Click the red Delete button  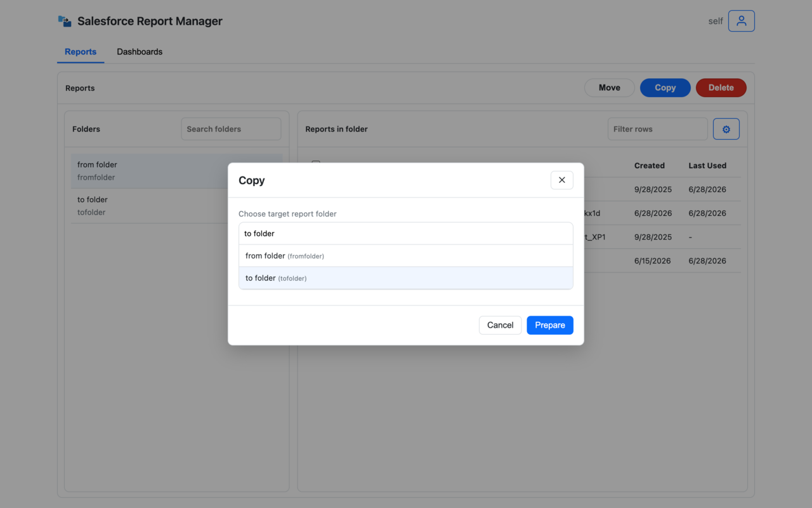tap(721, 88)
